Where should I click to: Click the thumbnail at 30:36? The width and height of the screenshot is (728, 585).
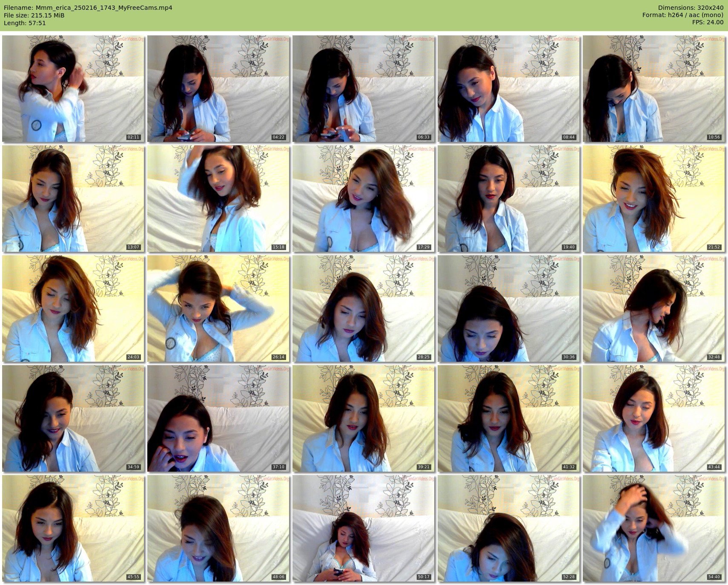point(509,308)
